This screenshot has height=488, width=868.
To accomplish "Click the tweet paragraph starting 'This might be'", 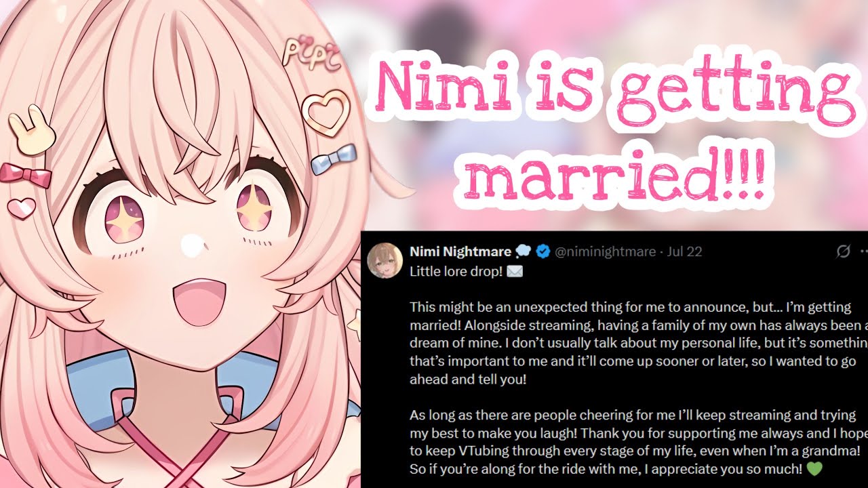I will 637,343.
